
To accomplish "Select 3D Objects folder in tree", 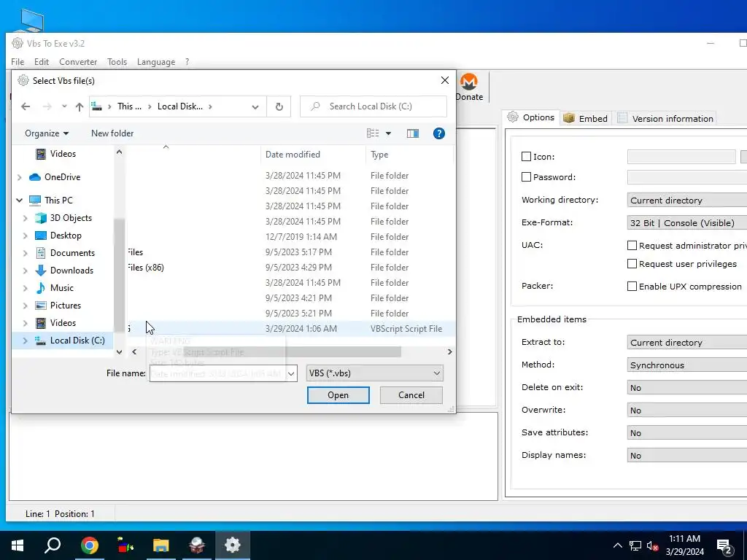I will (71, 218).
